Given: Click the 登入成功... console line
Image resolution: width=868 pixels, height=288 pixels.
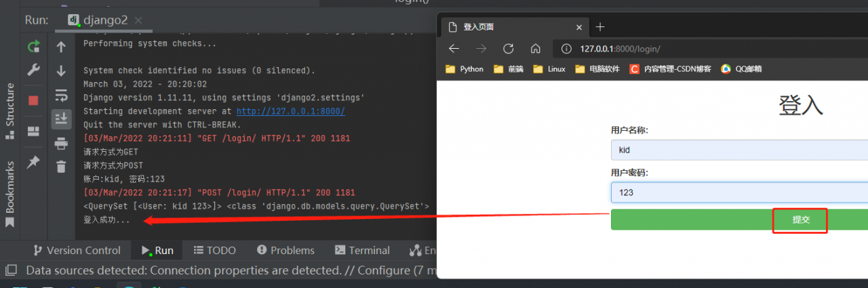Looking at the screenshot, I should tap(106, 220).
